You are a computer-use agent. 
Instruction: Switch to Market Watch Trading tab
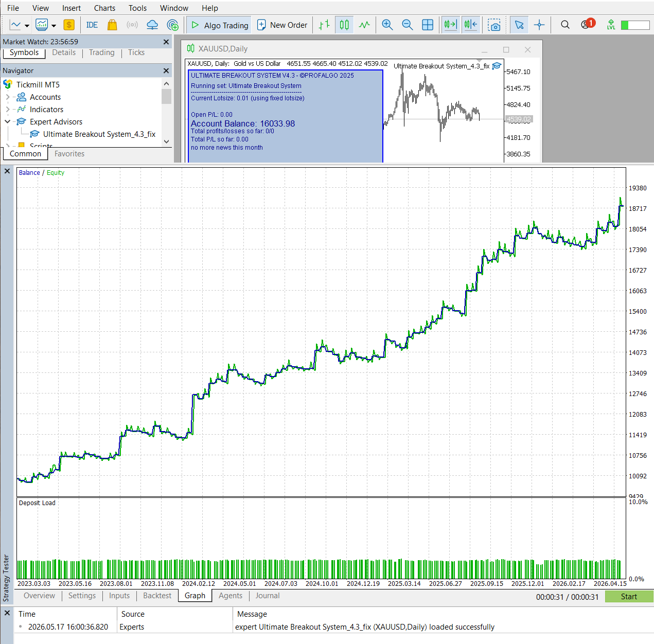coord(102,52)
